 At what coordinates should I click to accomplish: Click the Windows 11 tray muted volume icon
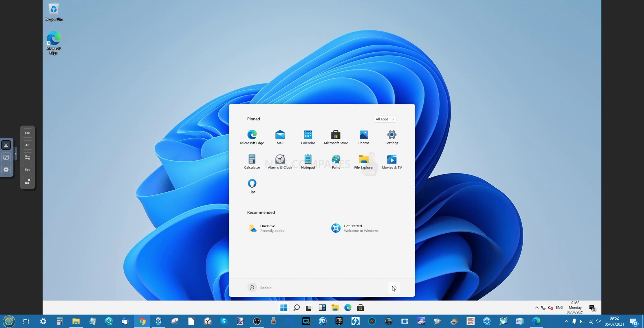pyautogui.click(x=550, y=308)
